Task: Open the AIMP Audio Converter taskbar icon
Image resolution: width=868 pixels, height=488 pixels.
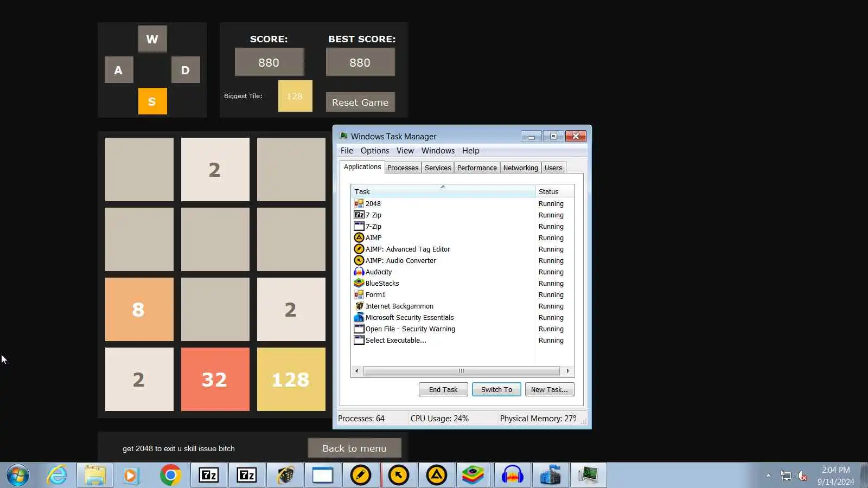Action: (x=399, y=476)
